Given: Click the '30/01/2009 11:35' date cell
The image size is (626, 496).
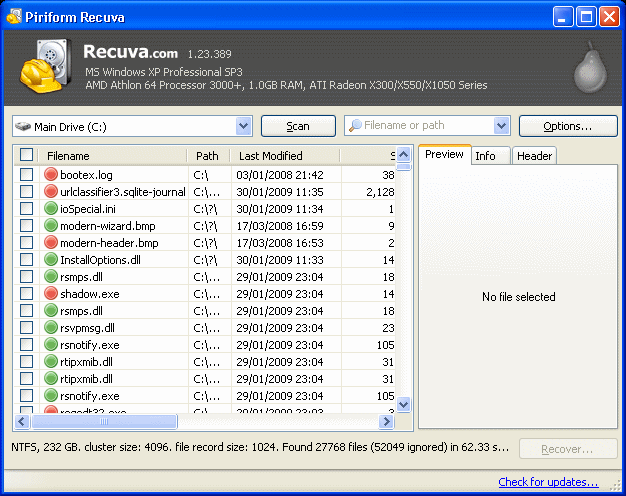Looking at the screenshot, I should tap(280, 192).
